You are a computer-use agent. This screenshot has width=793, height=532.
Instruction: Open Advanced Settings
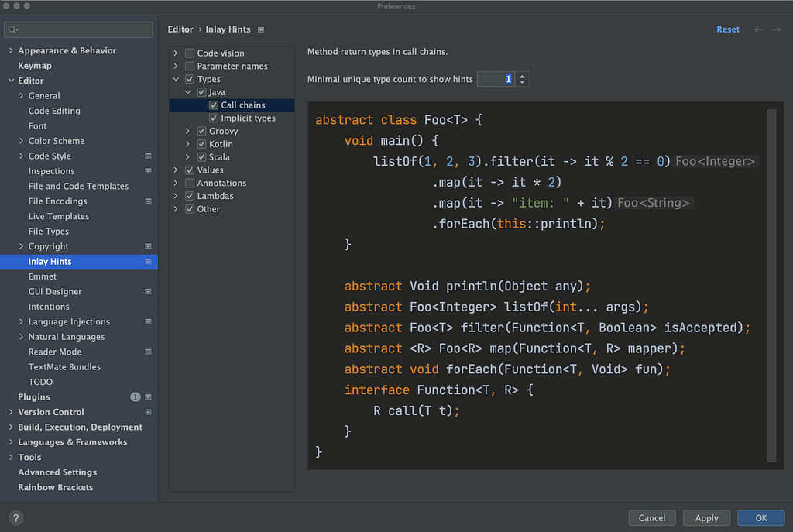[57, 472]
